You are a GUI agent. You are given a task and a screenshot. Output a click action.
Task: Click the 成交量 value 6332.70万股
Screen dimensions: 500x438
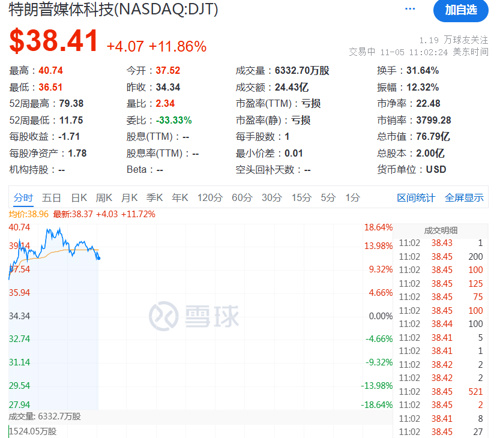point(302,71)
